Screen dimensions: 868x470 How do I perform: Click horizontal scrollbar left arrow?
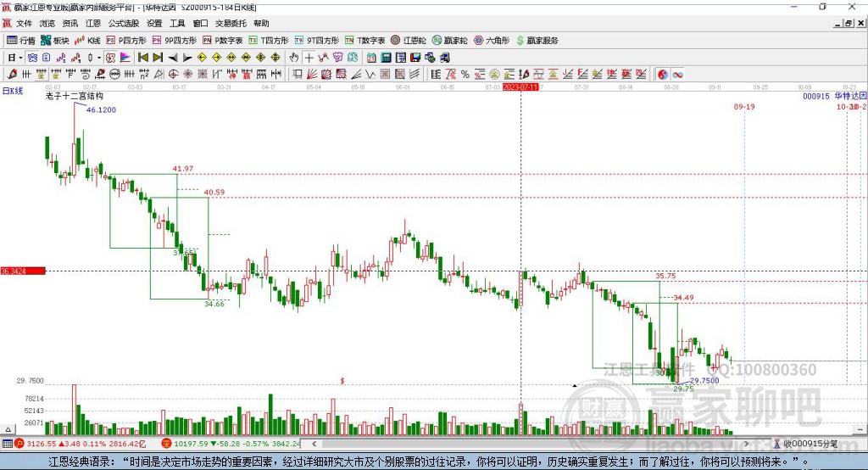pyautogui.click(x=314, y=444)
